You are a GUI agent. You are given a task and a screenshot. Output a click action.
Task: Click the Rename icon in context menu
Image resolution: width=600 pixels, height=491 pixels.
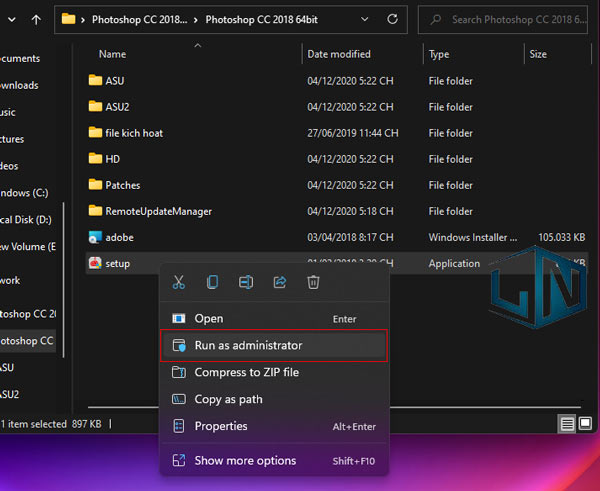[x=246, y=283]
